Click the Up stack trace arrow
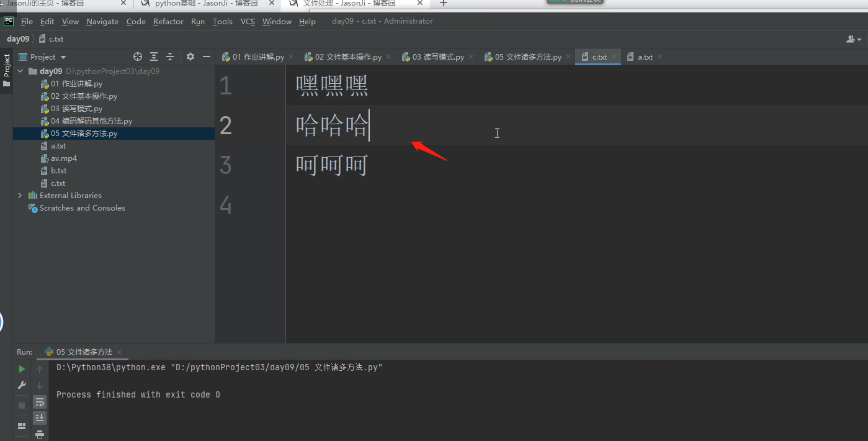Image resolution: width=868 pixels, height=441 pixels. [40, 369]
